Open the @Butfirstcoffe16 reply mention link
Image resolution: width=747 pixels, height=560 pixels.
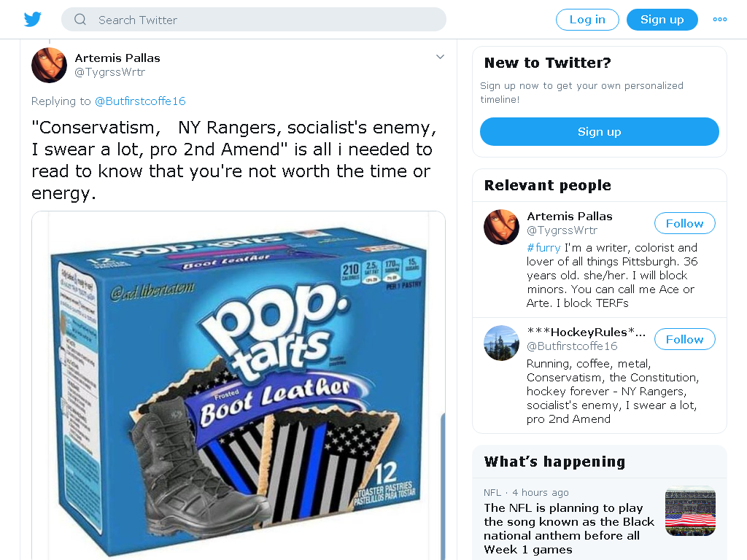(x=140, y=101)
